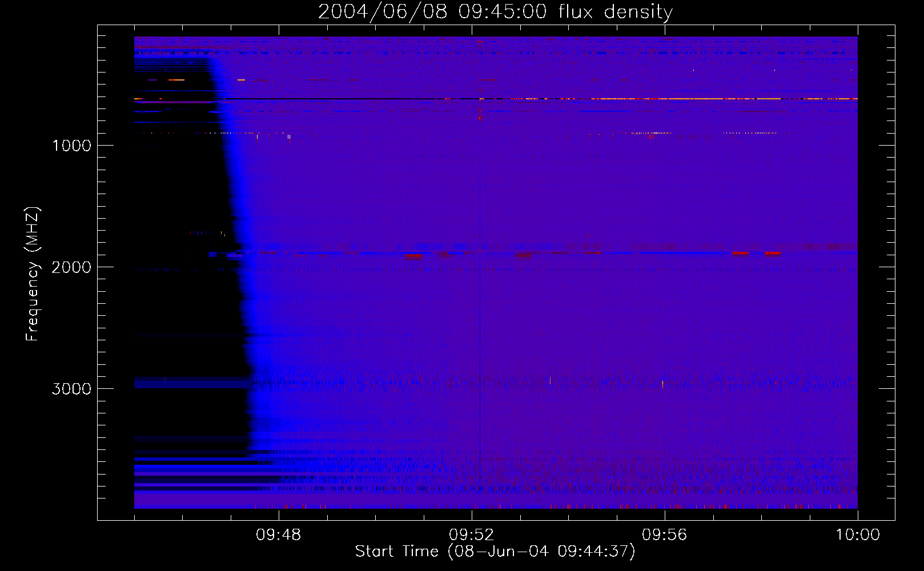The image size is (924, 571).
Task: Click the 1000 frequency tick label
Action: [x=71, y=146]
